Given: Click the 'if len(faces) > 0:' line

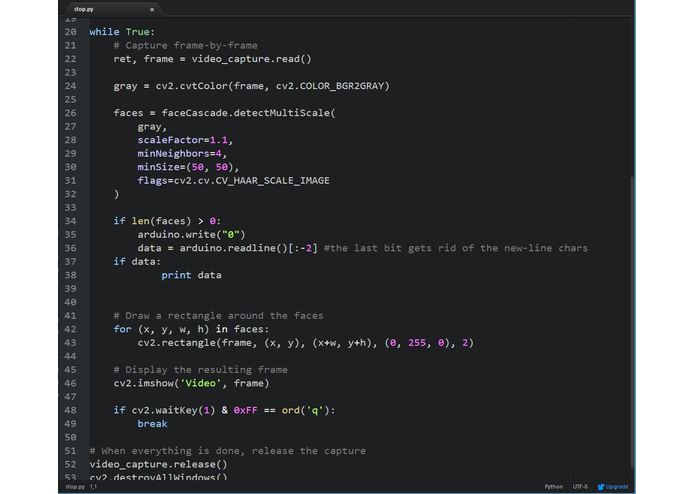Looking at the screenshot, I should tap(167, 221).
